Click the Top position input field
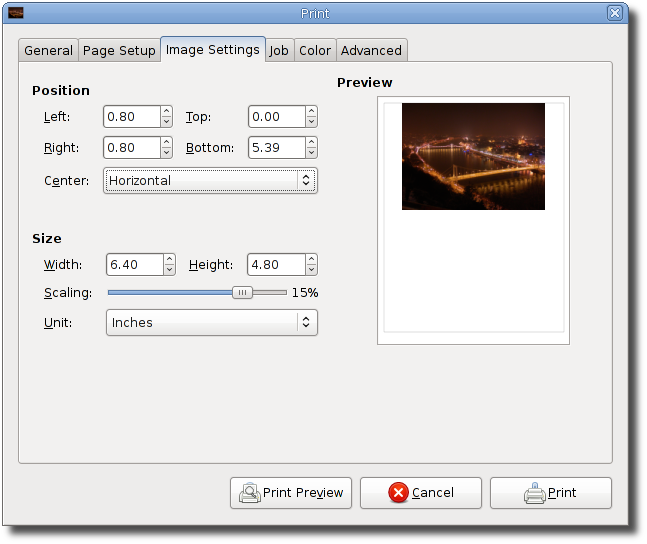The width and height of the screenshot is (647, 544). (277, 116)
